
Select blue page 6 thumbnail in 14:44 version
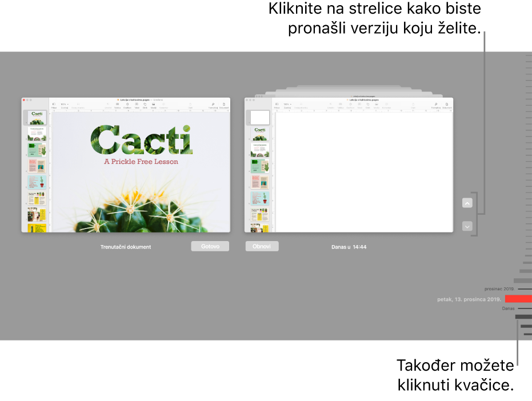260,198
